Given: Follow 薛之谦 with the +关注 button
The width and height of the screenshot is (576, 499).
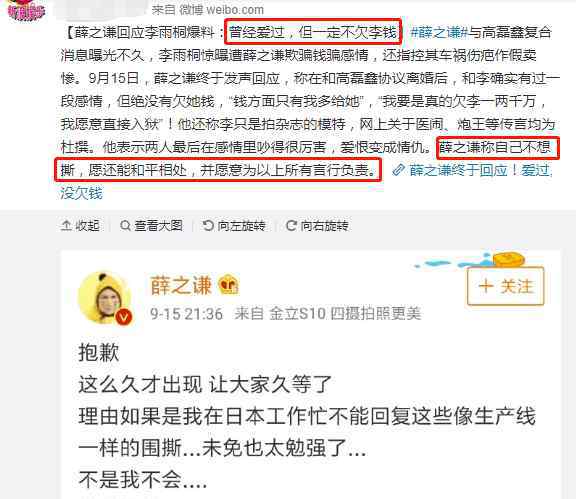Looking at the screenshot, I should coord(505,286).
